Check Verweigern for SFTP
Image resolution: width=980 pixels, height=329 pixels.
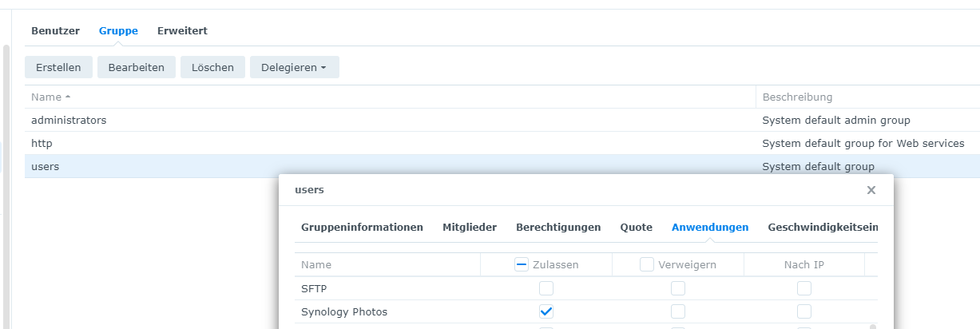677,288
